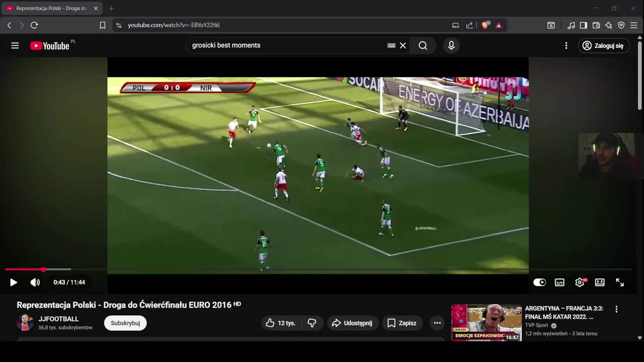Subscribe with the Subskrybuj button
The width and height of the screenshot is (644, 362).
pos(125,323)
